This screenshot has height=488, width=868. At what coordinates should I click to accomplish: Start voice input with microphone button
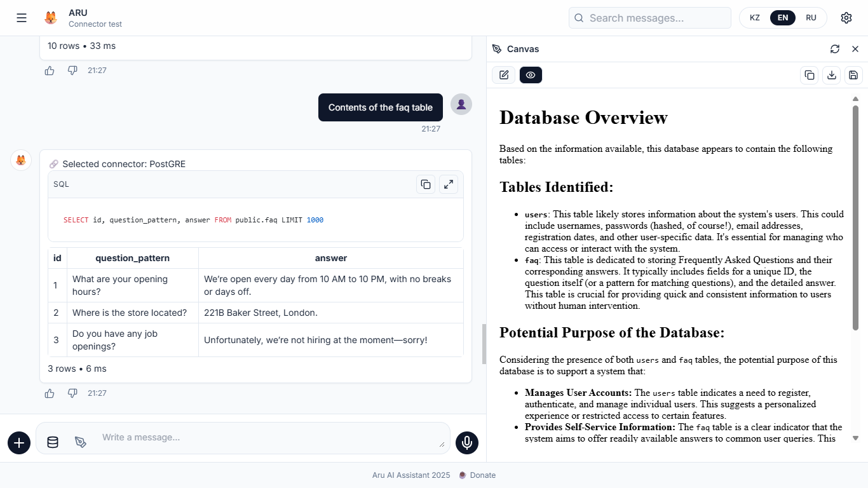(x=467, y=442)
